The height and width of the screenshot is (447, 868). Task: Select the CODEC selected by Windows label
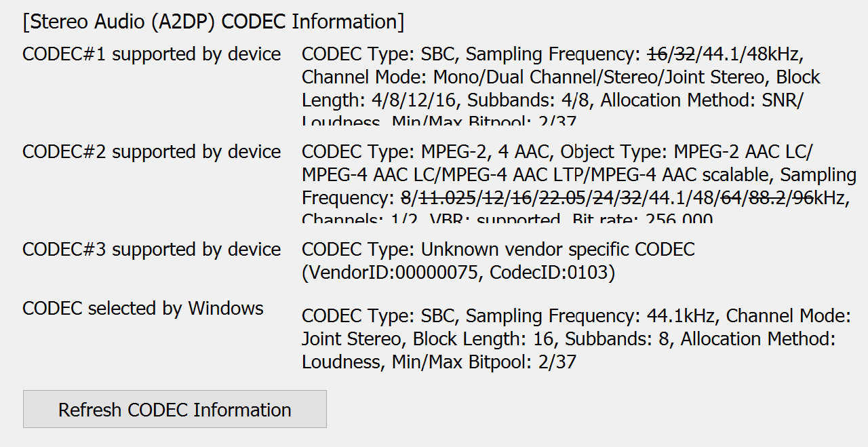coord(143,308)
